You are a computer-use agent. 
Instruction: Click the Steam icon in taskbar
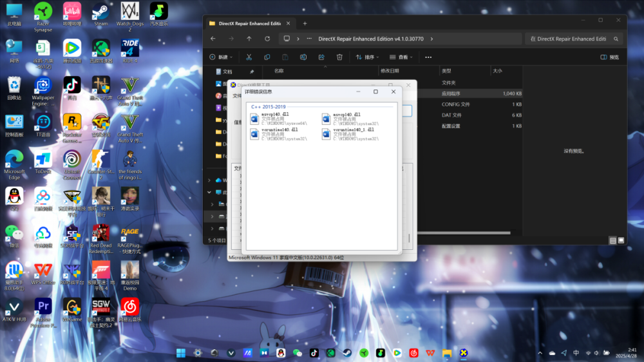pos(348,353)
